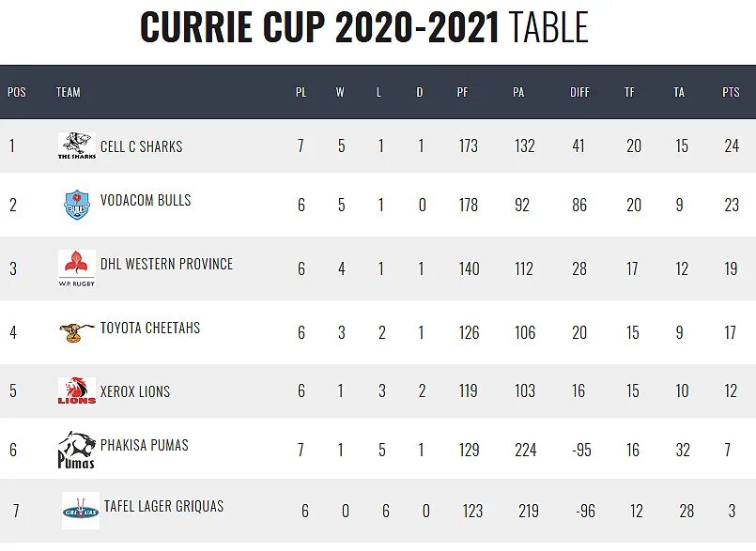The height and width of the screenshot is (551, 756).
Task: Select the DHL Western Province name
Action: (166, 264)
